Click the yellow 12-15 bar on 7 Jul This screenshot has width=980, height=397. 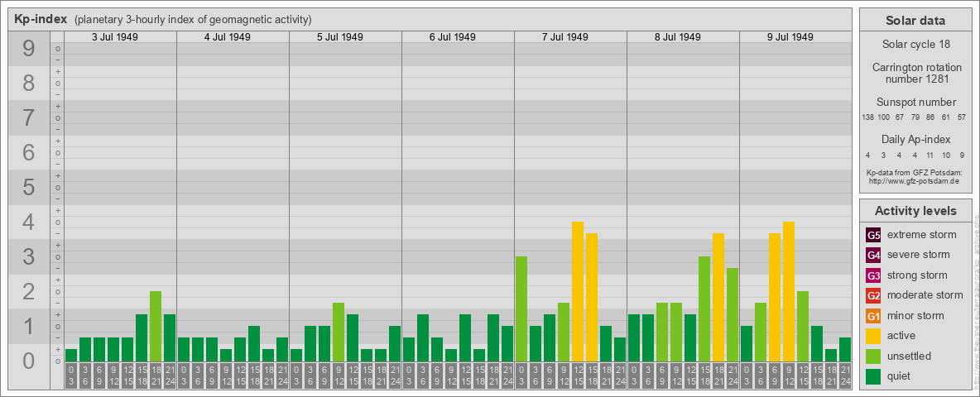point(578,291)
